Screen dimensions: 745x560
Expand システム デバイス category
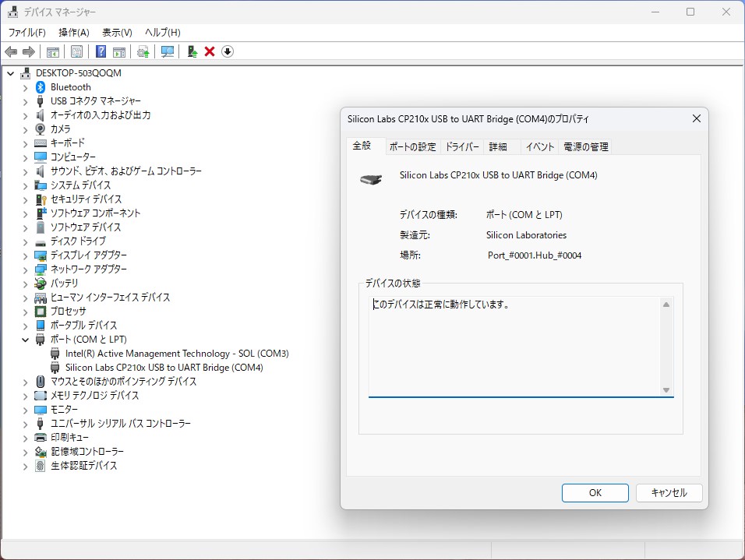point(25,185)
